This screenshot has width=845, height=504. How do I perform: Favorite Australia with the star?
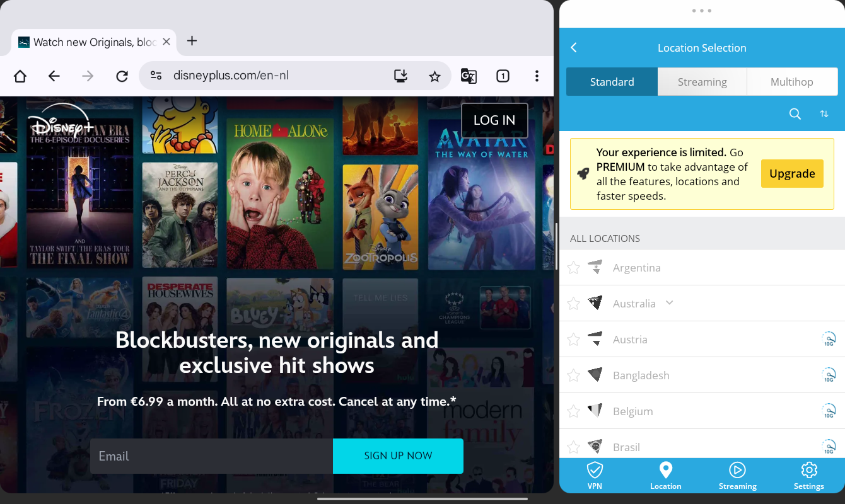(x=573, y=304)
